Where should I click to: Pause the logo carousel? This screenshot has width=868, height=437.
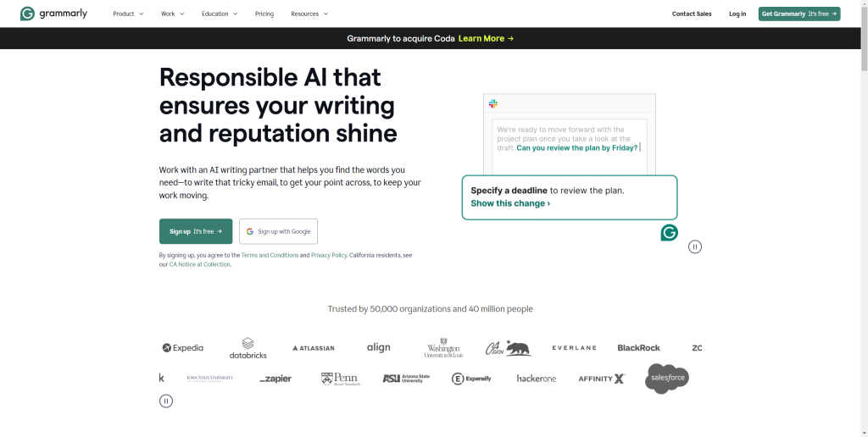click(x=166, y=401)
